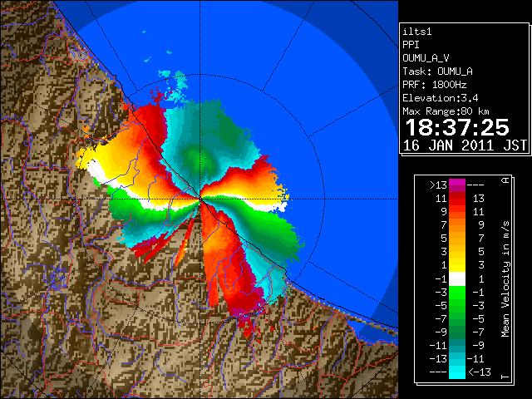Image resolution: width=532 pixels, height=399 pixels.
Task: Select the 'PPI' scan type text
Action: (411, 45)
